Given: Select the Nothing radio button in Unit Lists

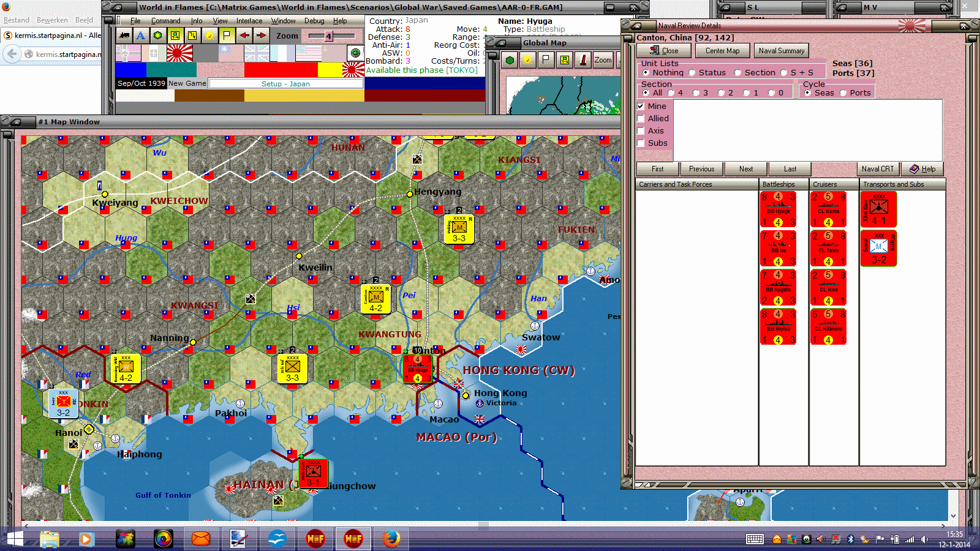Looking at the screenshot, I should click(x=646, y=73).
